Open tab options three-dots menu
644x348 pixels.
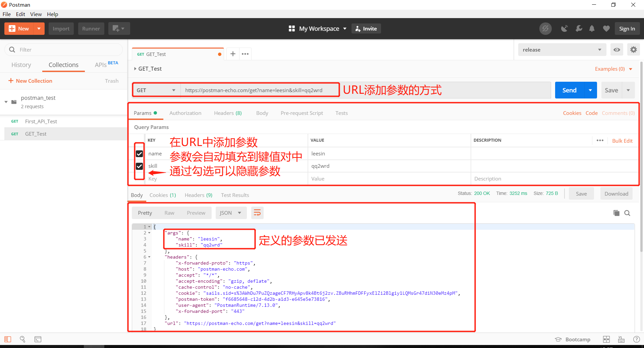coord(245,54)
